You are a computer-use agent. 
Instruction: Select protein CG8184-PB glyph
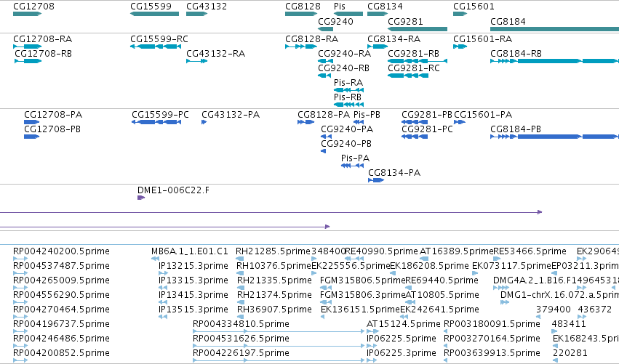point(555,137)
